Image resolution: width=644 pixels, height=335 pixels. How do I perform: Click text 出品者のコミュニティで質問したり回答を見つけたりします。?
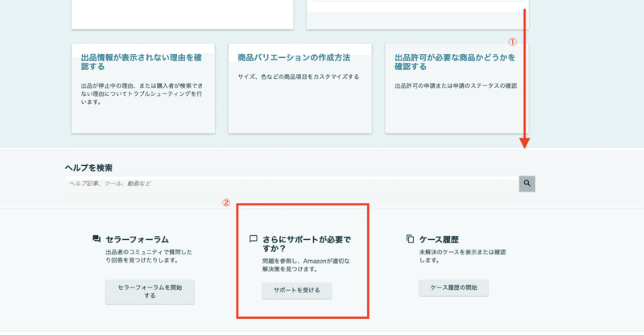[149, 256]
